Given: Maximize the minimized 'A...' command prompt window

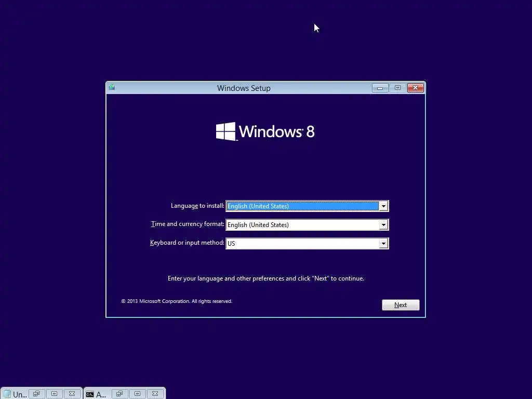Looking at the screenshot, I should (x=137, y=394).
